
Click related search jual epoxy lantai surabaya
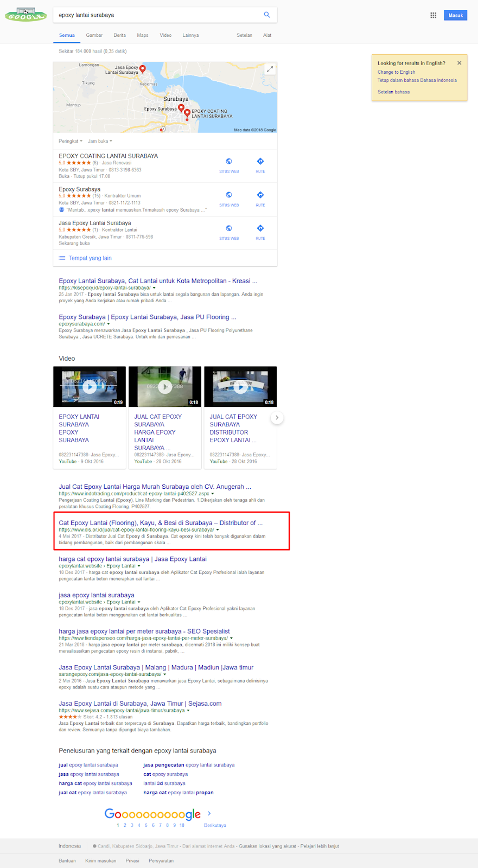[x=88, y=765]
